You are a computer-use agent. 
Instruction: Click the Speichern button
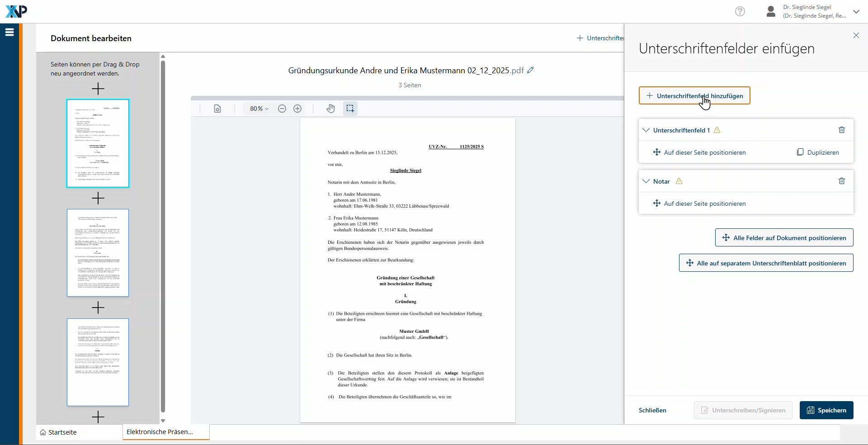point(826,410)
